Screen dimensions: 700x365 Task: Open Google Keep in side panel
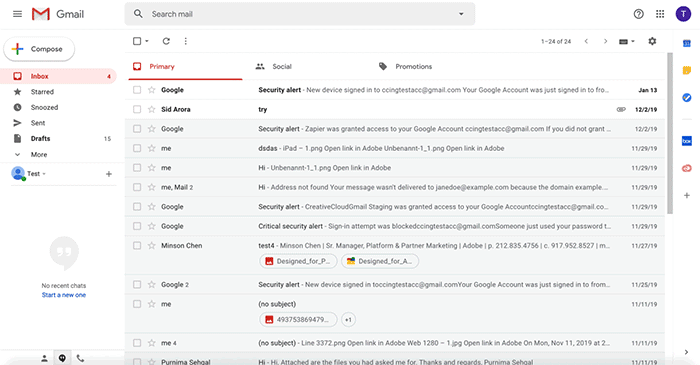[687, 70]
